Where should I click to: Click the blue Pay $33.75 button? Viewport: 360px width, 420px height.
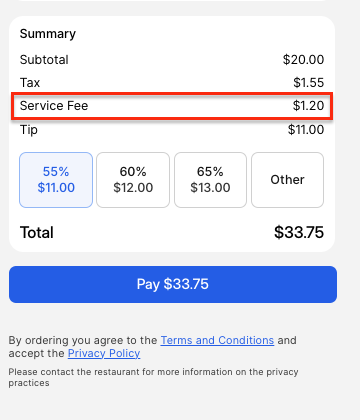tap(173, 284)
